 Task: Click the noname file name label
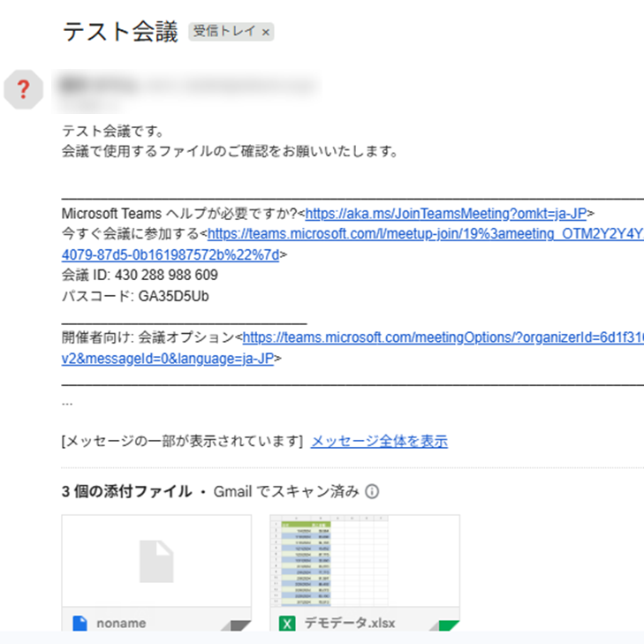pyautogui.click(x=121, y=624)
